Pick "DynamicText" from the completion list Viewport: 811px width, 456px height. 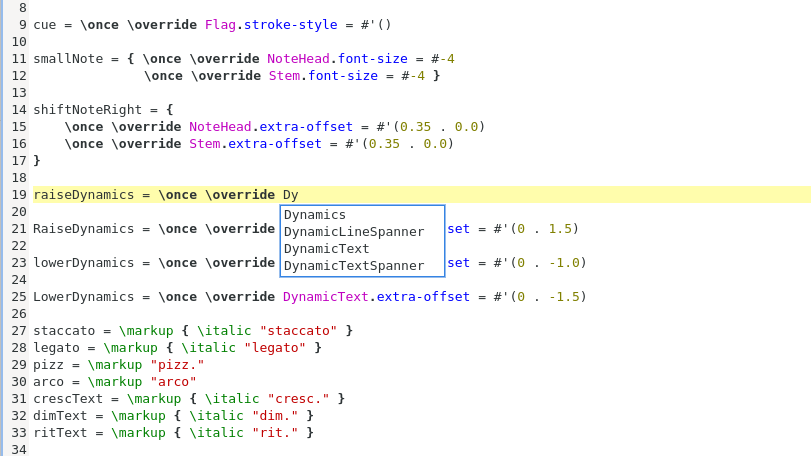click(x=327, y=249)
